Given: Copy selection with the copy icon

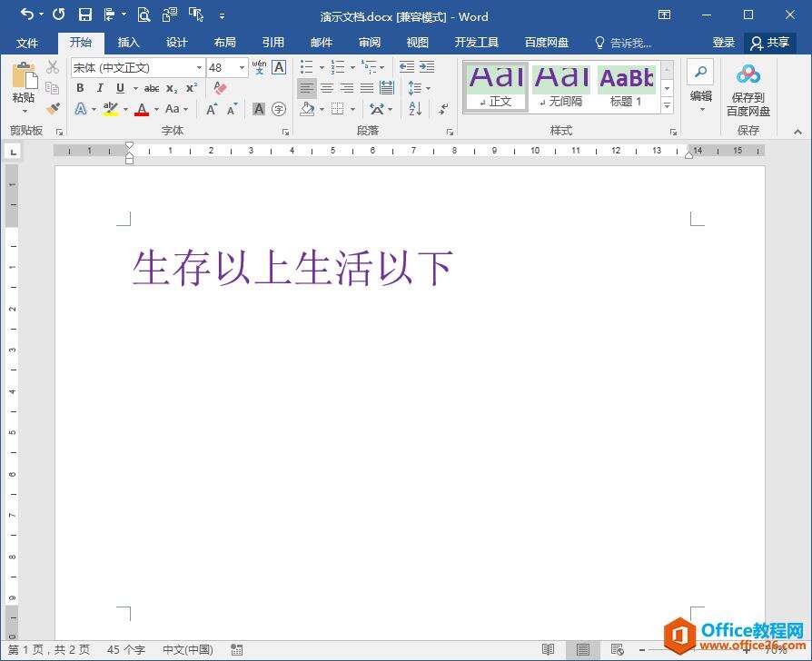Looking at the screenshot, I should point(53,87).
